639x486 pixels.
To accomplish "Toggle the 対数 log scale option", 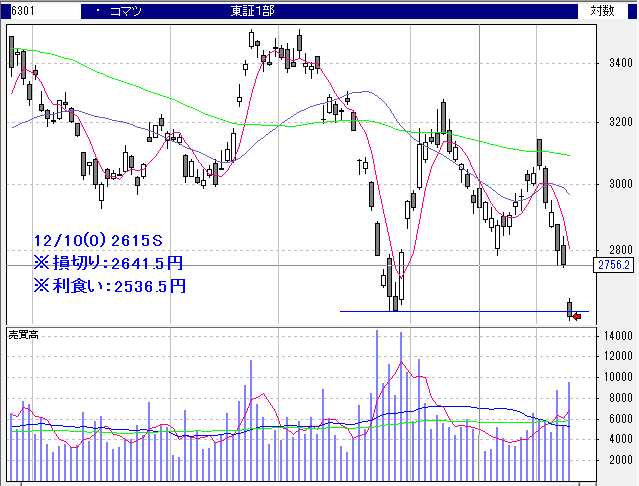I will point(605,11).
